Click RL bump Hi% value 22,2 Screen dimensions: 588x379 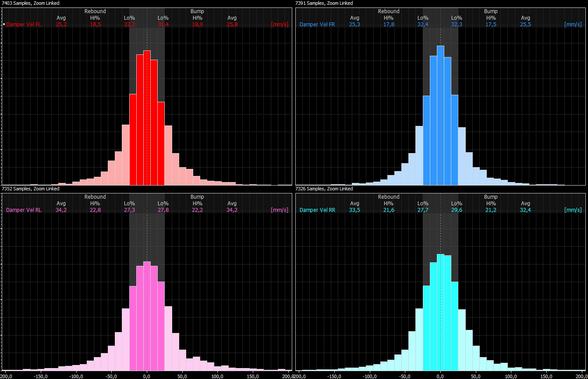pyautogui.click(x=198, y=210)
